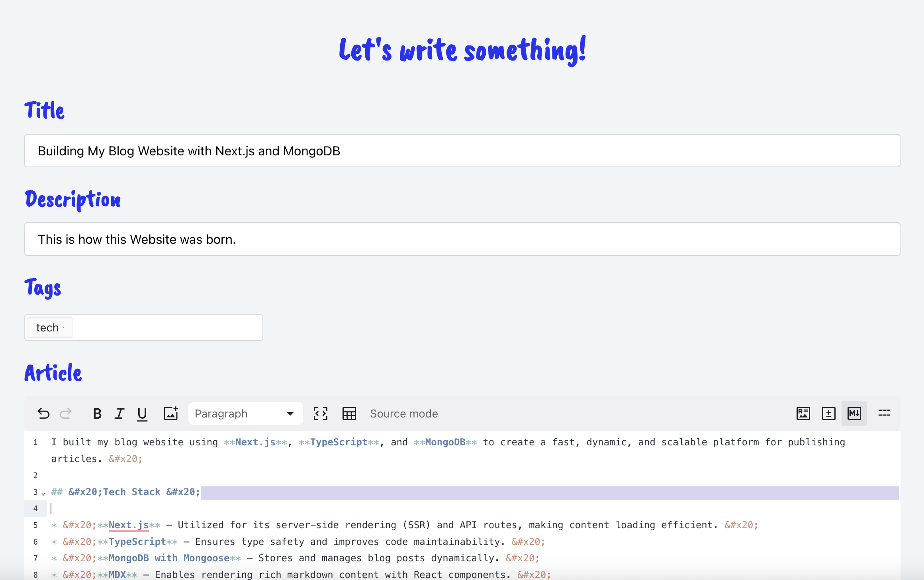Click the insert image icon
Screen dimensions: 924x580
171,413
